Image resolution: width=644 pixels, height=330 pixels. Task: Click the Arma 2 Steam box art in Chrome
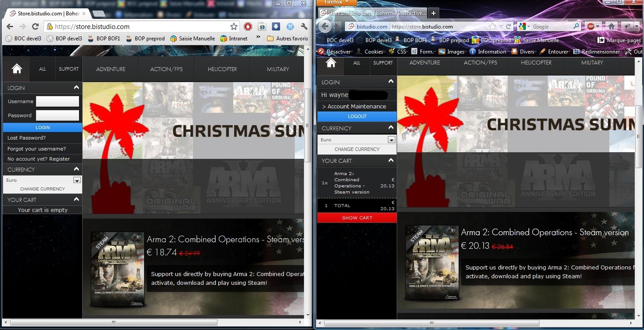[117, 269]
